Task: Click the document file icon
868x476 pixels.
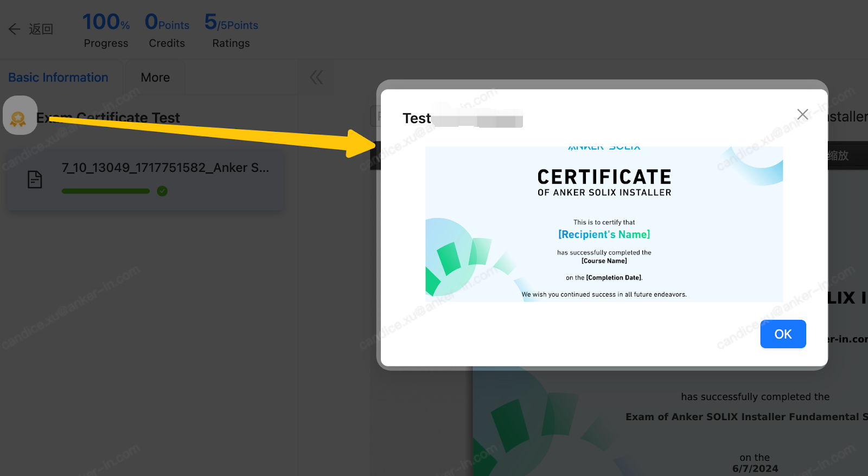Action: pyautogui.click(x=35, y=179)
